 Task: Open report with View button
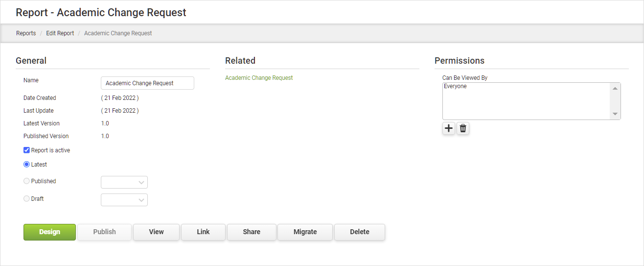(x=156, y=232)
